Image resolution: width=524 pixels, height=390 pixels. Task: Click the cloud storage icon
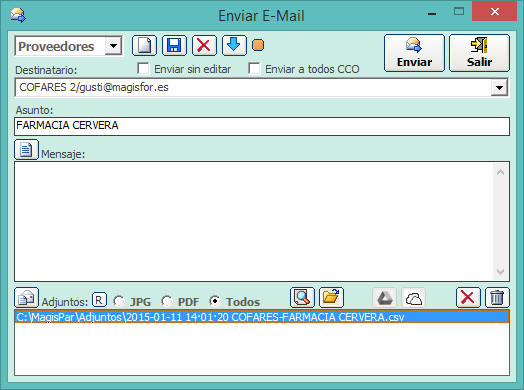click(413, 297)
